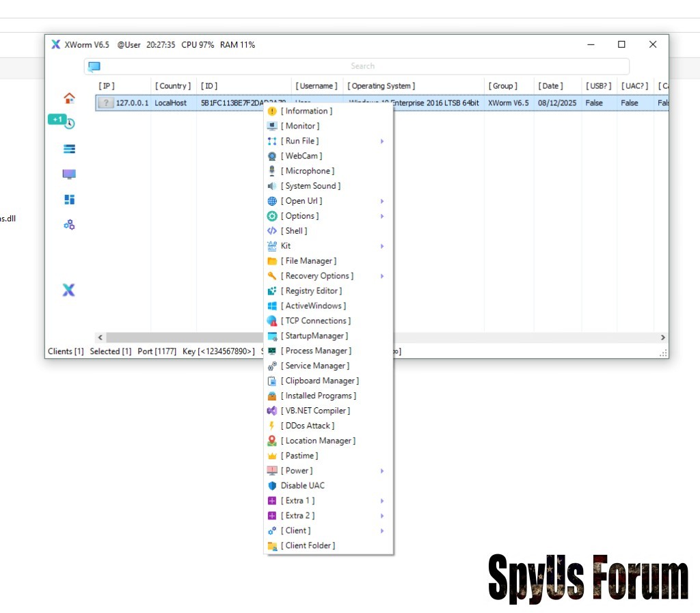Expand the Options submenu arrow

point(382,217)
